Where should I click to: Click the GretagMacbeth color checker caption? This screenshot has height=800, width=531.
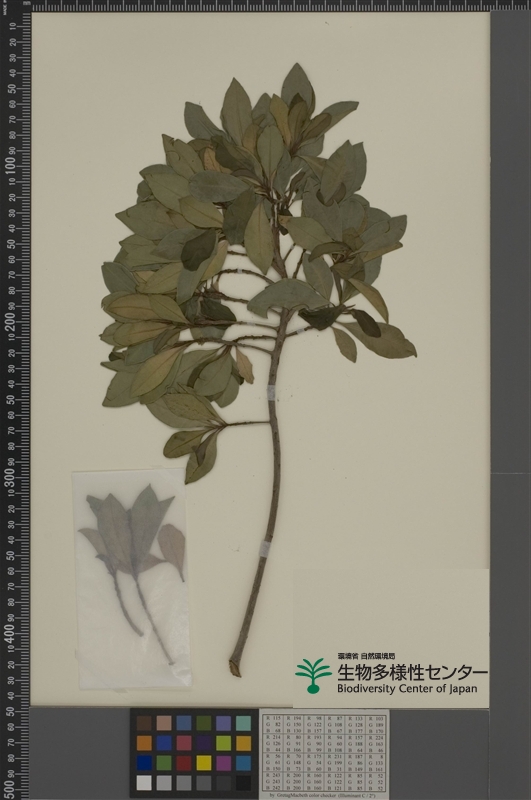[x=322, y=795]
